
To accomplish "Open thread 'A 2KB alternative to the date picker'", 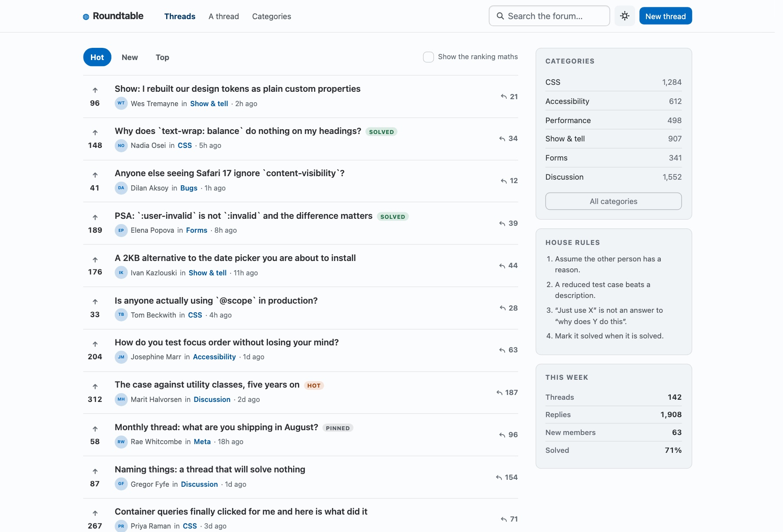I will pos(235,258).
